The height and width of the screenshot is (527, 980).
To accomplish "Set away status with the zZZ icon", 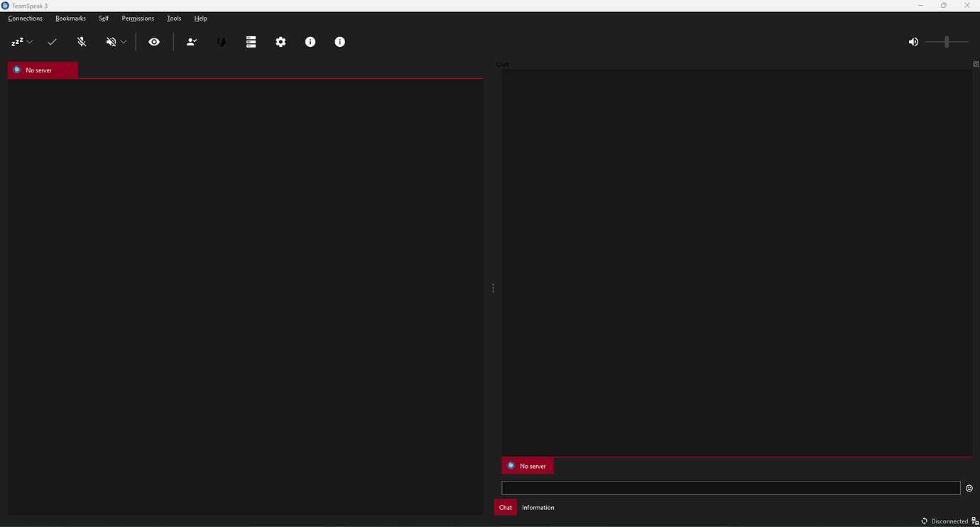I will (x=17, y=41).
